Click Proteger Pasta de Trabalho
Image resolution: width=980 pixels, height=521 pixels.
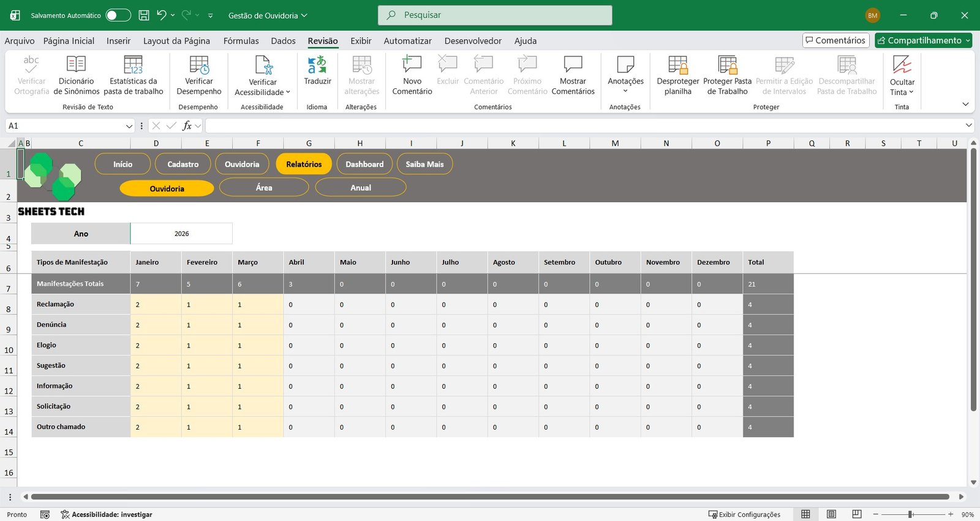(x=727, y=65)
